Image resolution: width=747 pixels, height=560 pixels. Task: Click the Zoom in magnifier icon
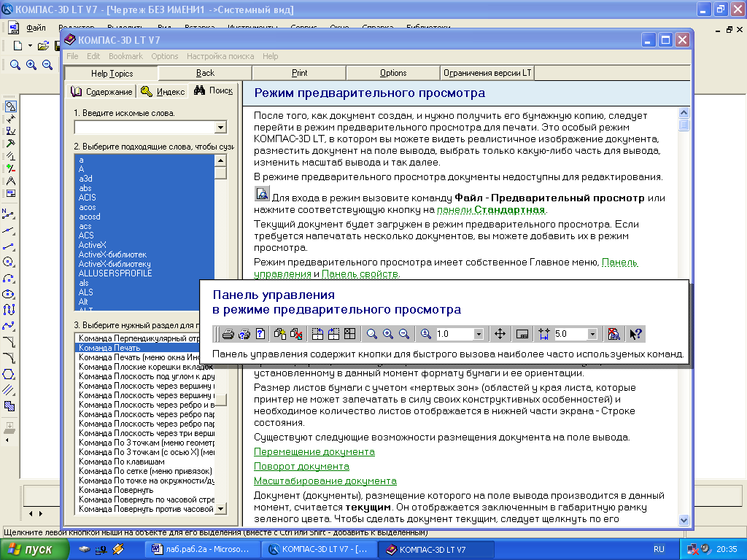pos(31,65)
